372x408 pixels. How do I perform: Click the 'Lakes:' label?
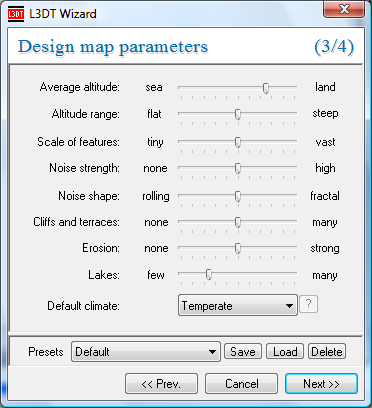104,275
